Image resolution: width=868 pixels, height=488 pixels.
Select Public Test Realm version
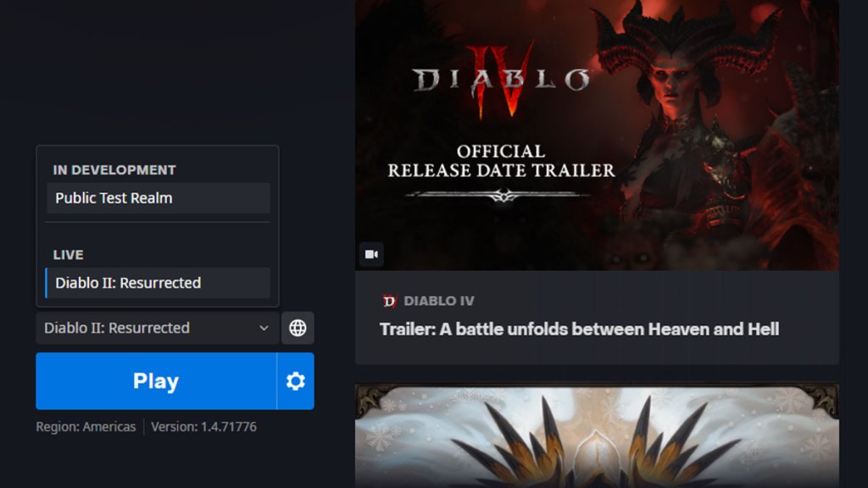tap(159, 198)
